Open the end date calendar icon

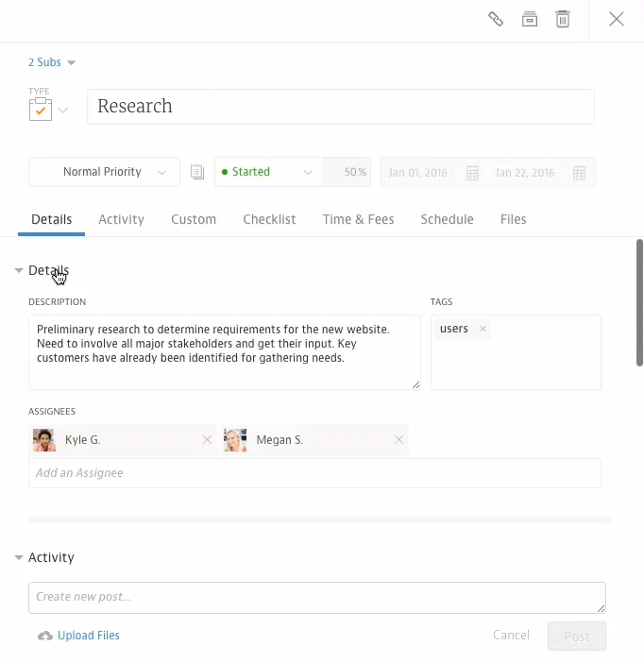[x=579, y=173]
